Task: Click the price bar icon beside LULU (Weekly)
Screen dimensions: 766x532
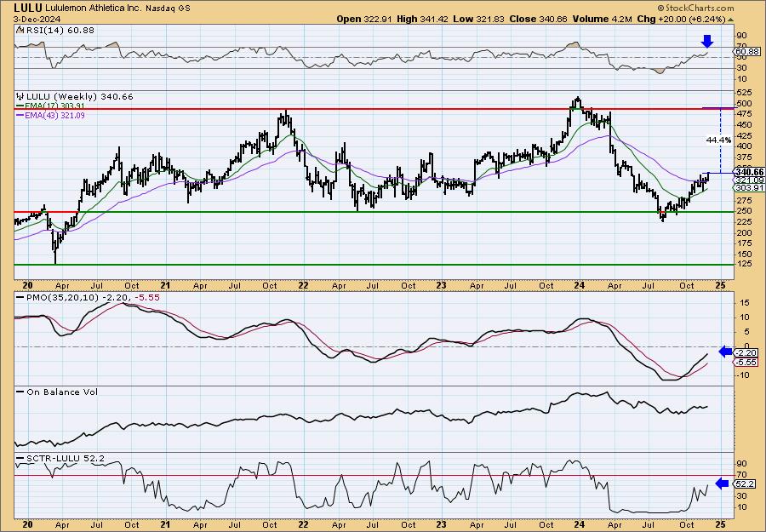Action: click(x=20, y=97)
